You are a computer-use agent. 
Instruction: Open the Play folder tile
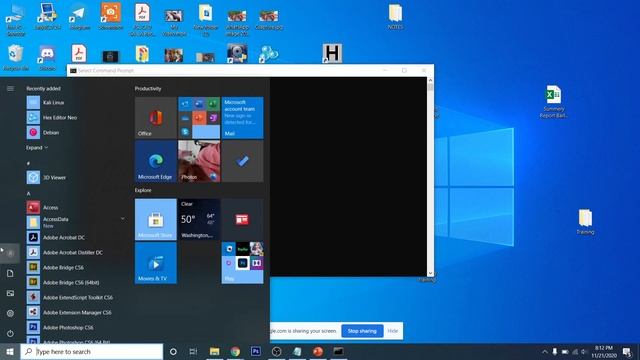(242, 263)
